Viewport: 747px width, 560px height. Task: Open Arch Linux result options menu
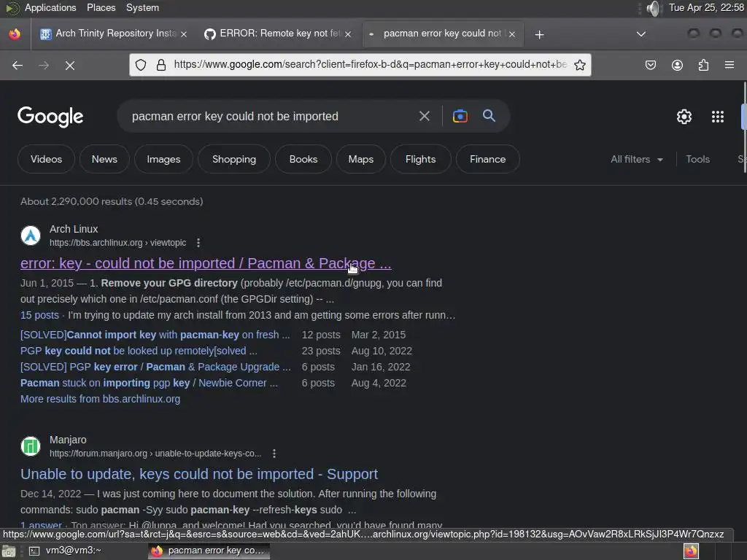(x=198, y=243)
